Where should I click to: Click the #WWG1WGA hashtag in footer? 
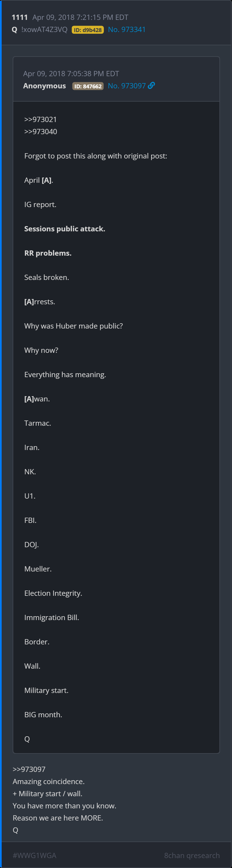pos(35,855)
